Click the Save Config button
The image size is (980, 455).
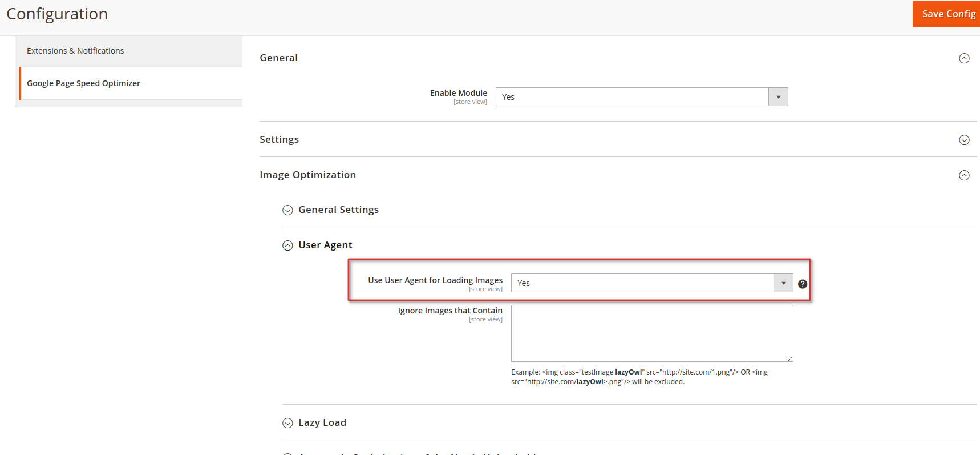[x=947, y=14]
